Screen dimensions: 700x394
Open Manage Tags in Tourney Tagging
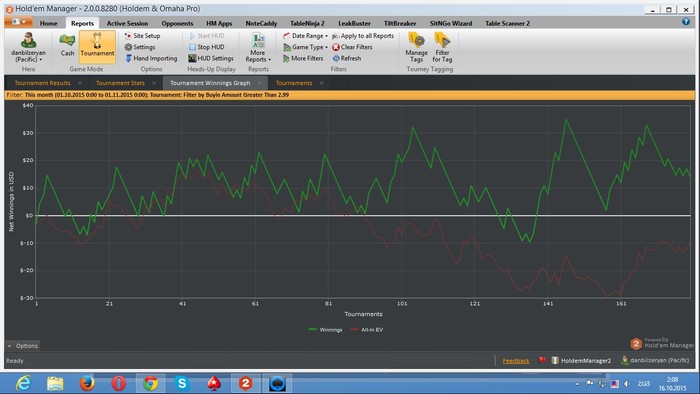click(417, 48)
